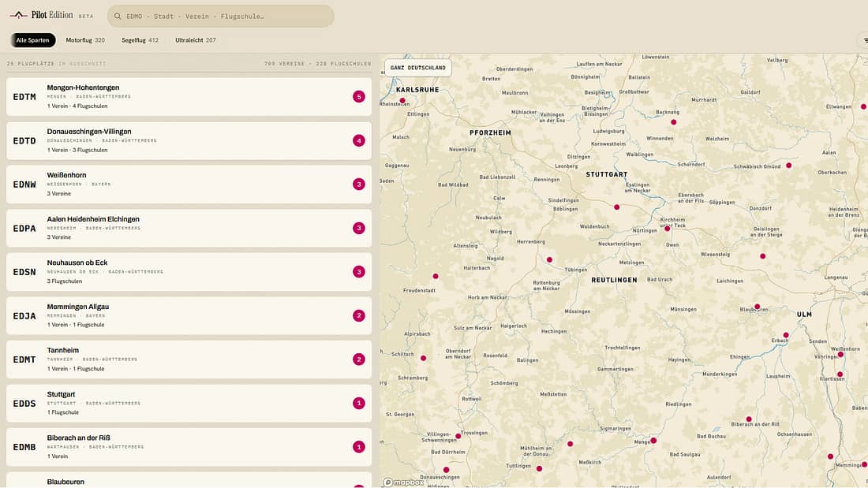Open the EDTM Mengen-Hohentengen airfield card
868x488 pixels.
(x=189, y=97)
